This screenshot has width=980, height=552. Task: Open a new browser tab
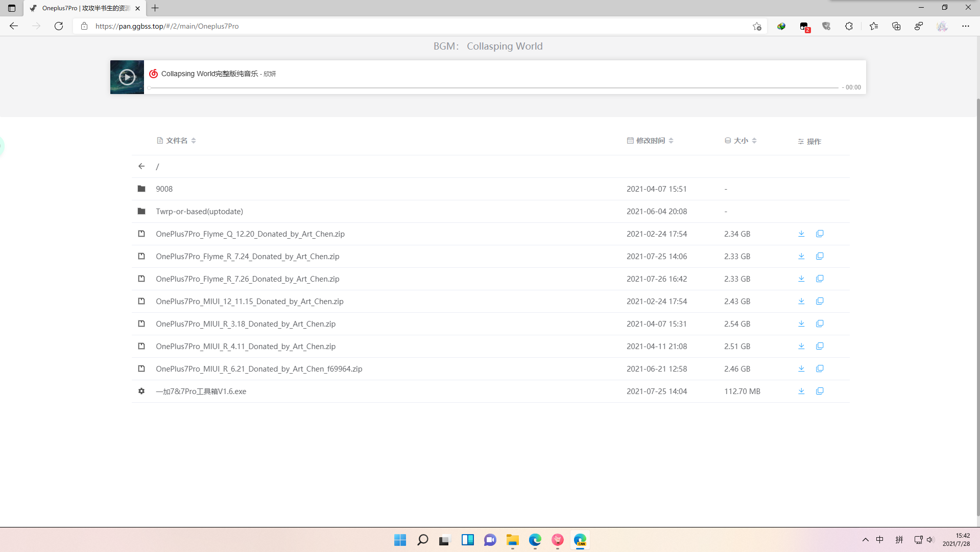tap(155, 8)
